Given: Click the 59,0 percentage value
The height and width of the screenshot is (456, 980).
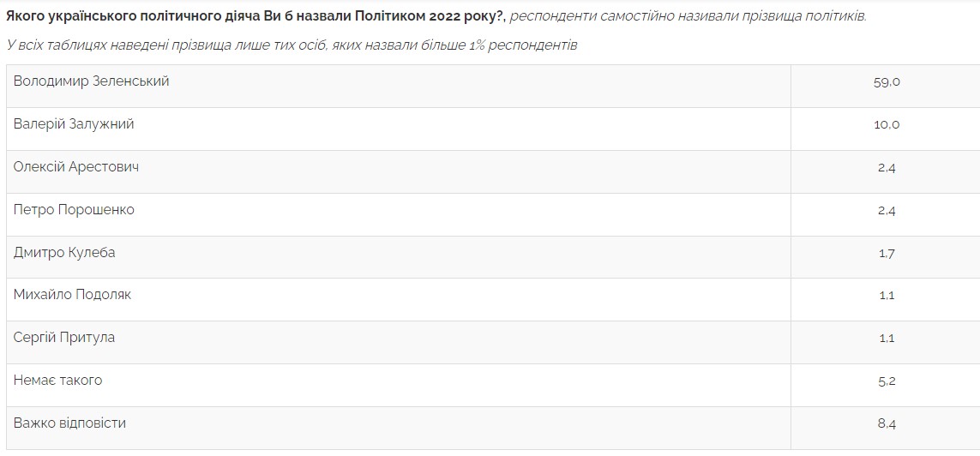Looking at the screenshot, I should (887, 82).
